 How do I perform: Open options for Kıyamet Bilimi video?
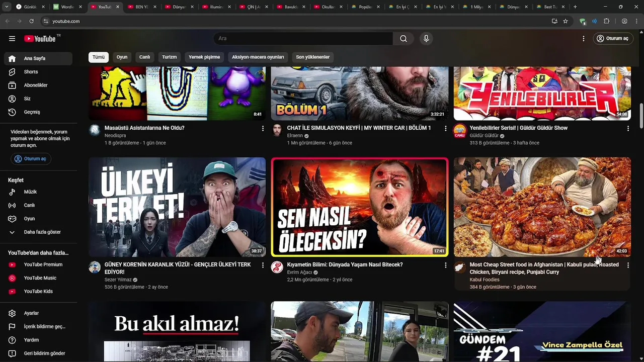tap(445, 265)
